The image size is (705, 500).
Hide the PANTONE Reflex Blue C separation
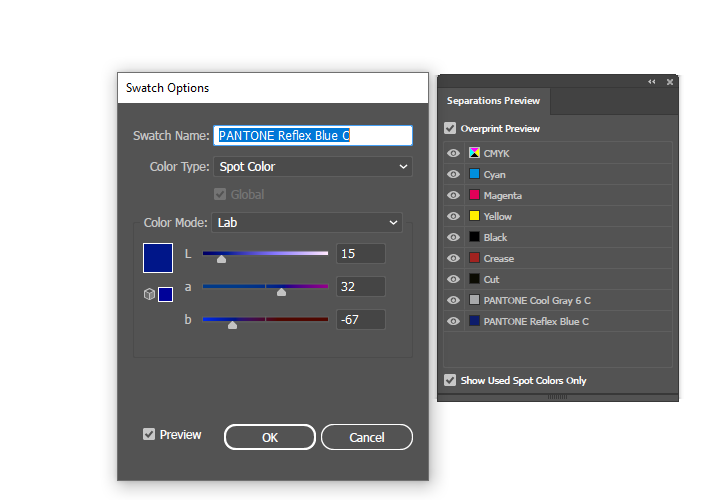pyautogui.click(x=453, y=321)
